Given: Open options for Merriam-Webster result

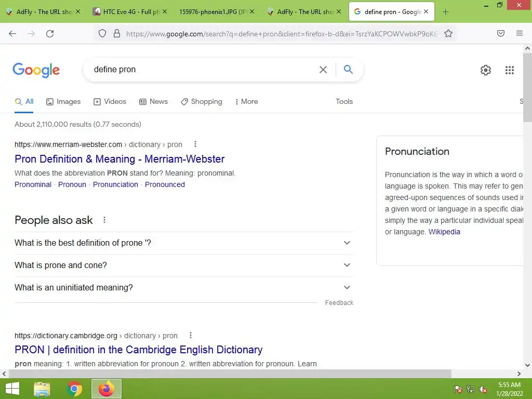Looking at the screenshot, I should 195,144.
